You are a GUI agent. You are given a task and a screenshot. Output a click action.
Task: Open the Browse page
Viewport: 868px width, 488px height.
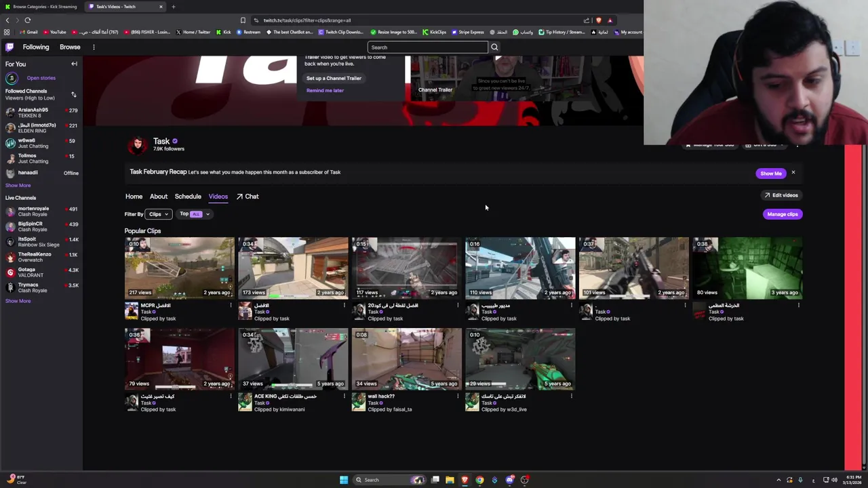70,47
